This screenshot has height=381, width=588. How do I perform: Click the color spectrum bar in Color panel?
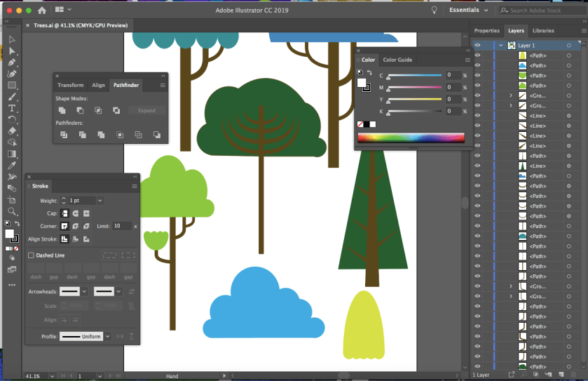click(x=411, y=138)
